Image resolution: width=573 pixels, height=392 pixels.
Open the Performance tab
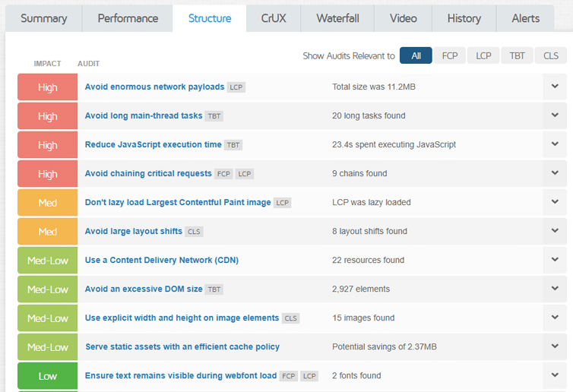click(128, 18)
